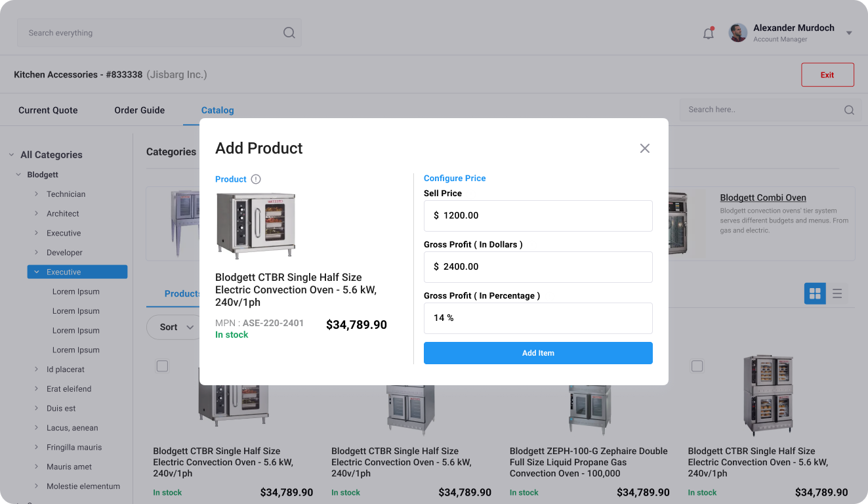Viewport: 868px width, 504px height.
Task: Click Alexander Murdoch's profile avatar
Action: tap(738, 33)
